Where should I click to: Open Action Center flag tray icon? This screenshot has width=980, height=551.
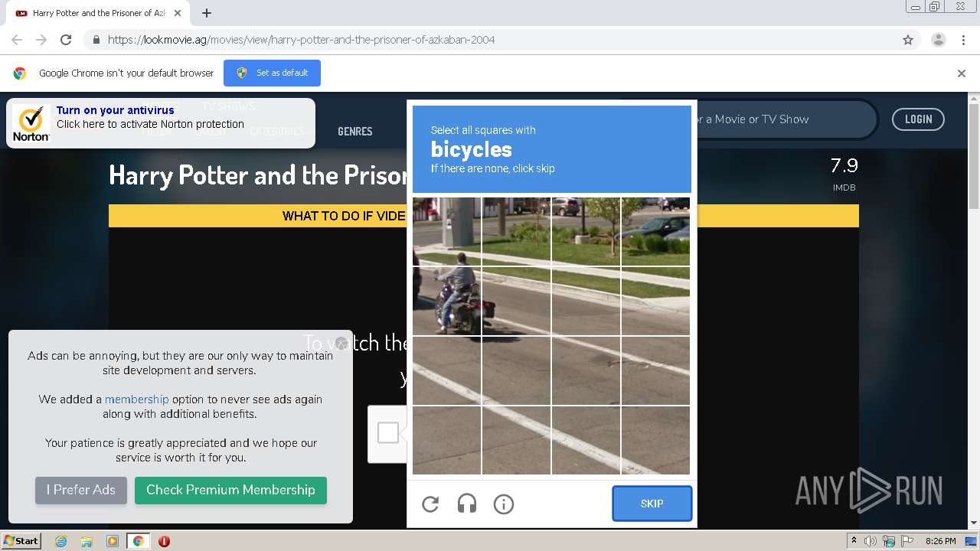tap(909, 541)
